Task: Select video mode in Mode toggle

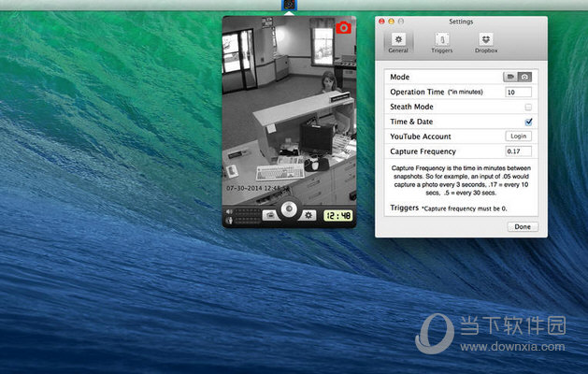Action: (510, 77)
